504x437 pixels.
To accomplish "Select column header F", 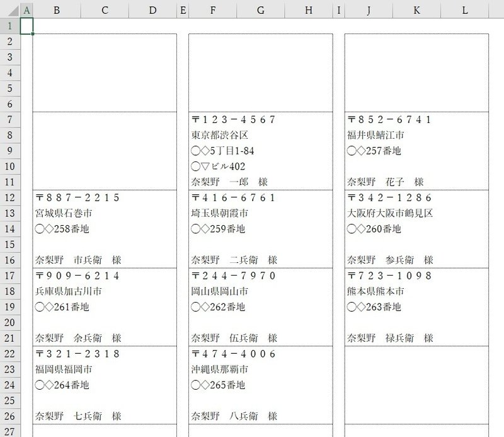I will point(213,10).
